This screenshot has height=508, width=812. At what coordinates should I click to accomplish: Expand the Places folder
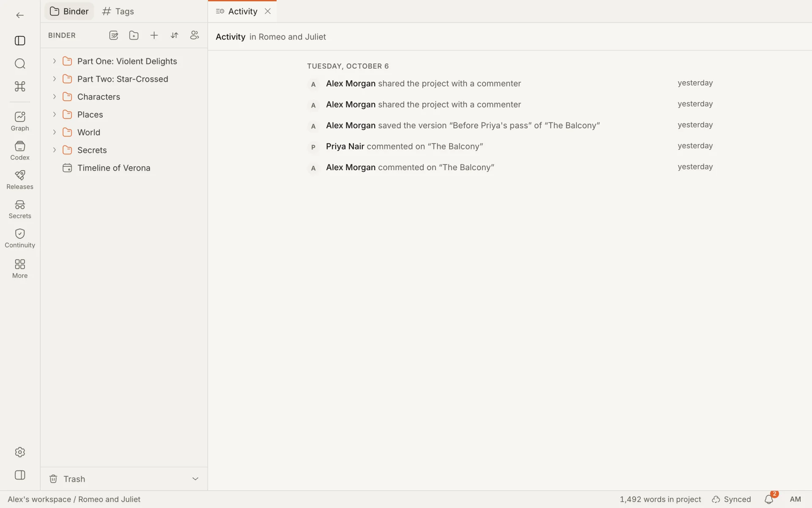click(54, 114)
